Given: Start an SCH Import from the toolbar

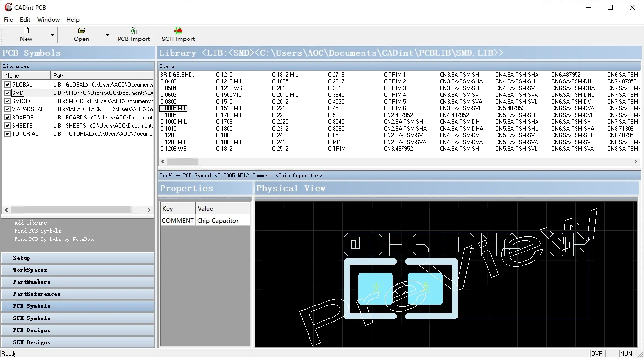Looking at the screenshot, I should [x=178, y=34].
